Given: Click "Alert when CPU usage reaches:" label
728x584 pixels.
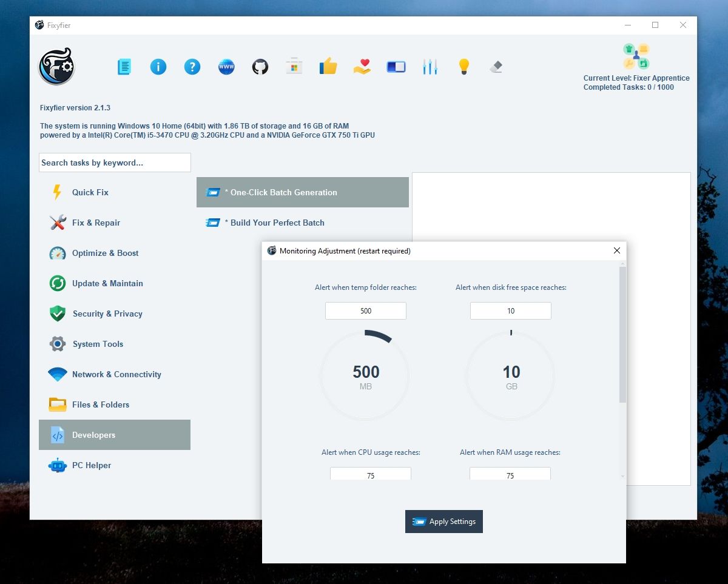Looking at the screenshot, I should (x=371, y=452).
